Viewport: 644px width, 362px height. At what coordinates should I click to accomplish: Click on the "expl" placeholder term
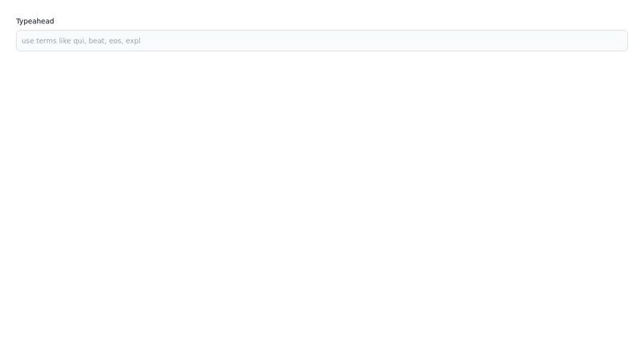pyautogui.click(x=133, y=40)
